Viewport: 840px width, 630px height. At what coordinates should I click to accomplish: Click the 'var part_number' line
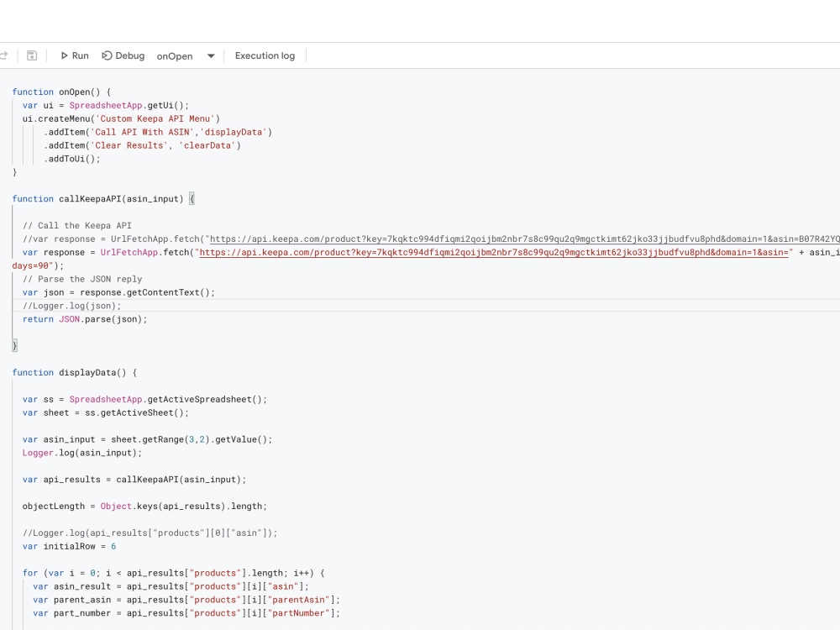click(x=186, y=613)
